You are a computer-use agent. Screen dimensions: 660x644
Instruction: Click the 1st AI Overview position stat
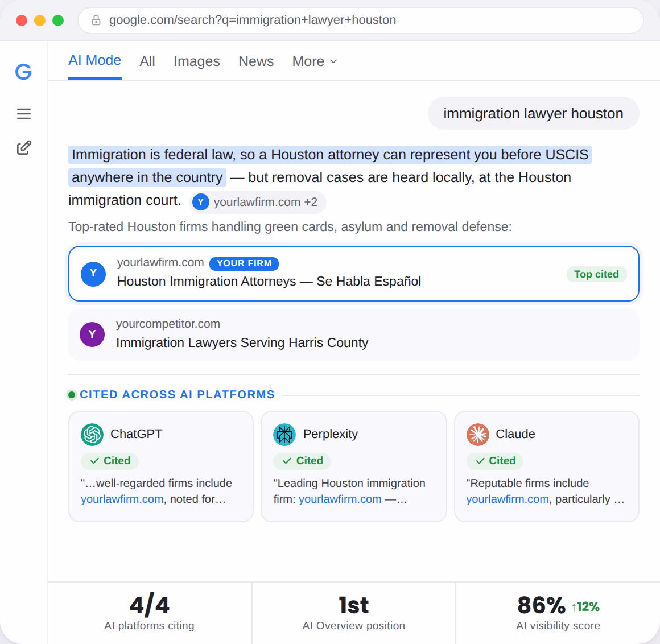(353, 613)
